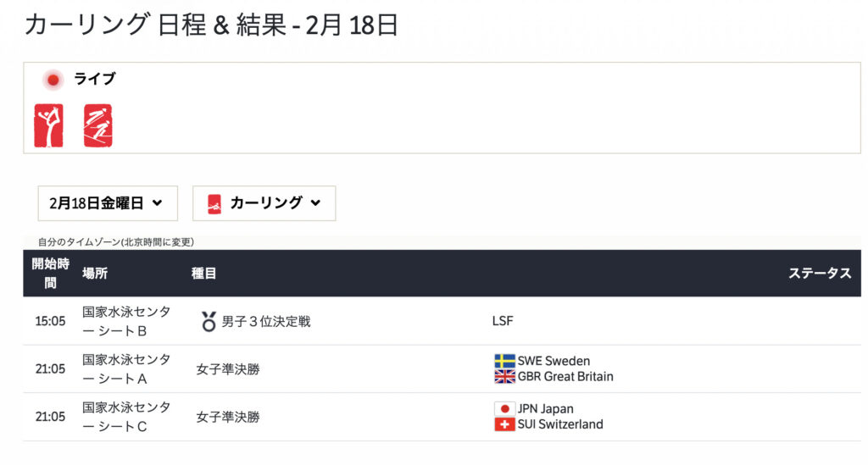Open the ski jumping live icon
The image size is (868, 465).
coord(98,125)
